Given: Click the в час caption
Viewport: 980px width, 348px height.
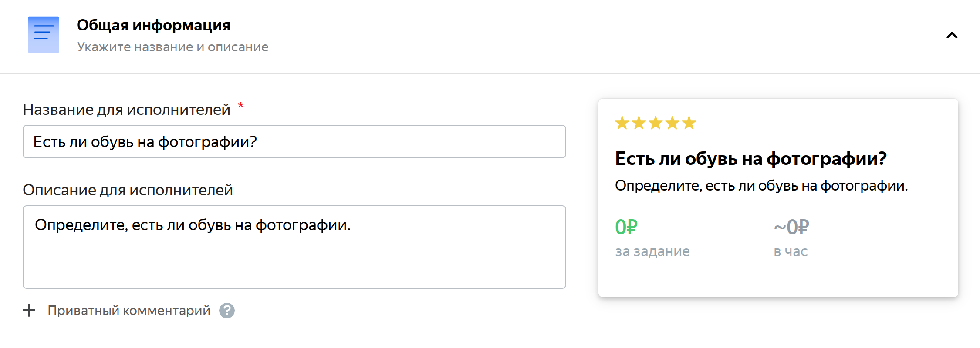Looking at the screenshot, I should coord(791,251).
